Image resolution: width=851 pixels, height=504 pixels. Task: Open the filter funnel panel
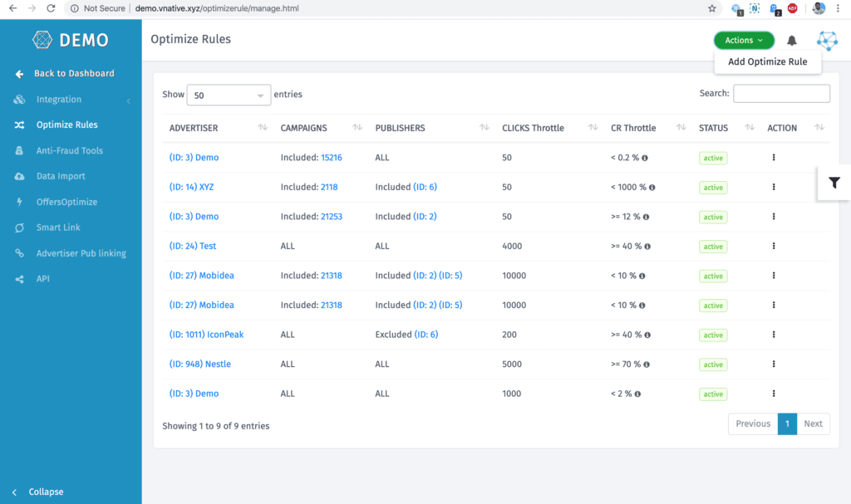(x=834, y=183)
